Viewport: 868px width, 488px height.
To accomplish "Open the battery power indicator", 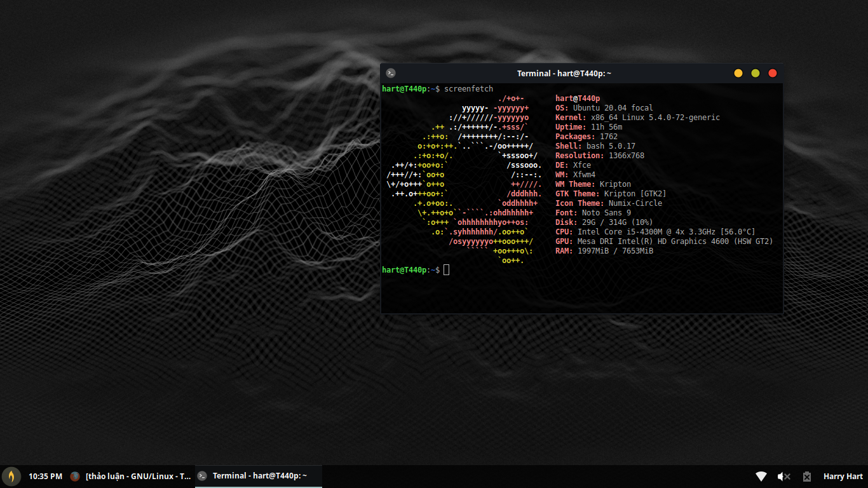I will pyautogui.click(x=807, y=477).
